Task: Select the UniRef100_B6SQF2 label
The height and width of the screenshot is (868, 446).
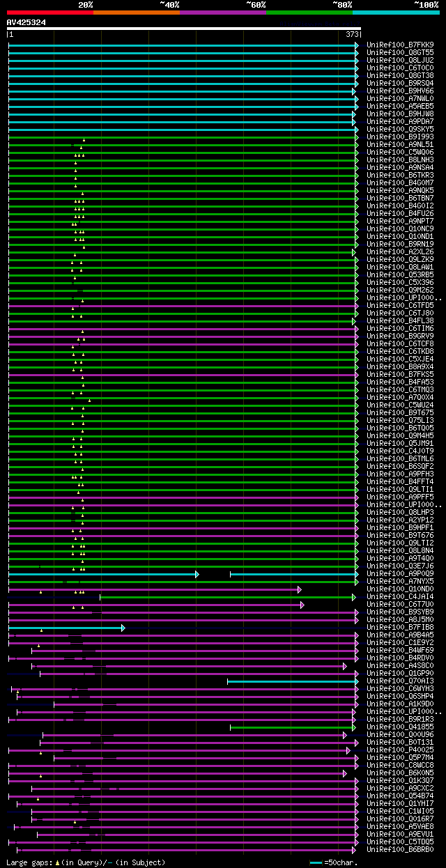Action: click(400, 467)
